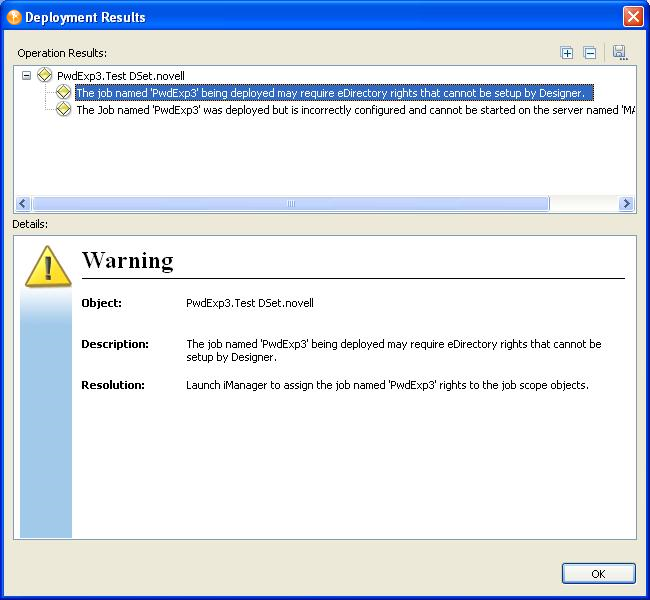Click the OK button
Screen dimensions: 650x600
[598, 573]
